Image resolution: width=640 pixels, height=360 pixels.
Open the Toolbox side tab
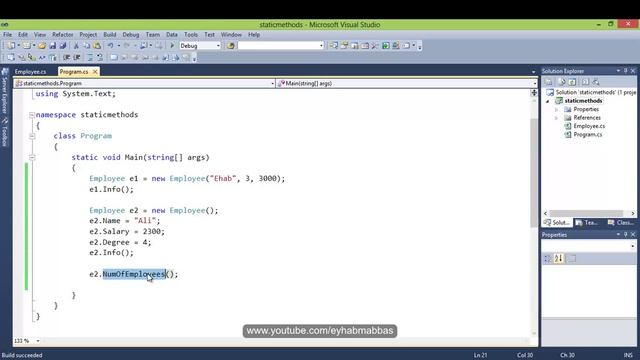5,132
